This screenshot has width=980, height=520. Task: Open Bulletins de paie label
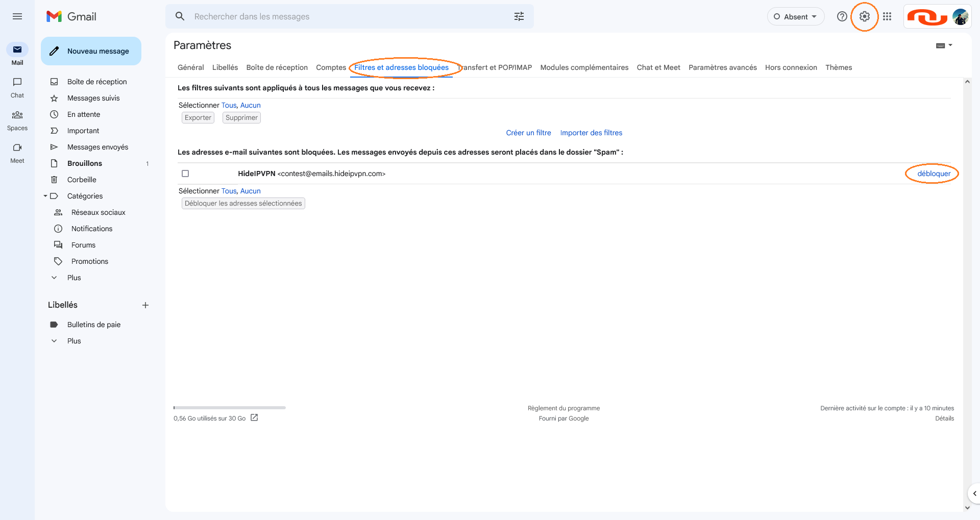click(94, 325)
